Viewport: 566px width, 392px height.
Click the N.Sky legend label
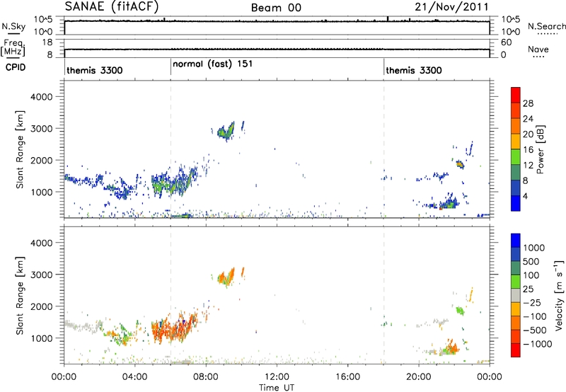[x=13, y=26]
